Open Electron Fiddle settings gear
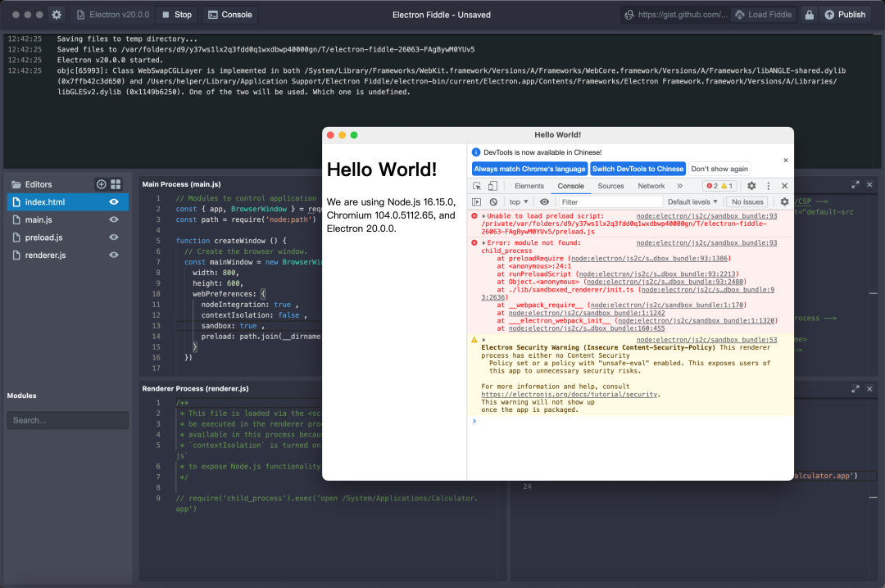Viewport: 885px width, 588px height. tap(57, 15)
